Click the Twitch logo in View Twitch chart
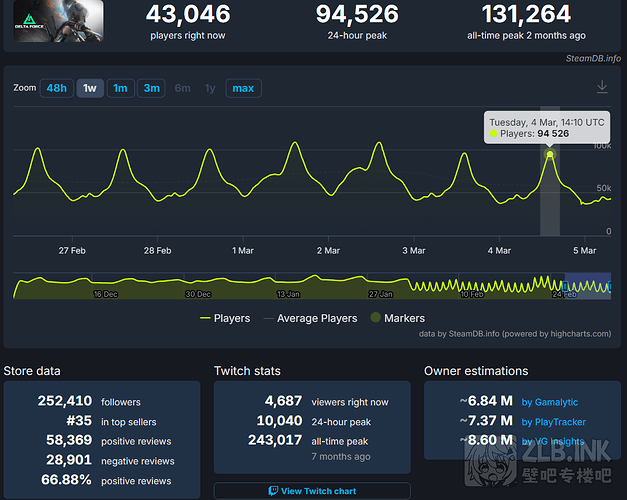Viewport: 627px width, 500px height. (x=273, y=491)
